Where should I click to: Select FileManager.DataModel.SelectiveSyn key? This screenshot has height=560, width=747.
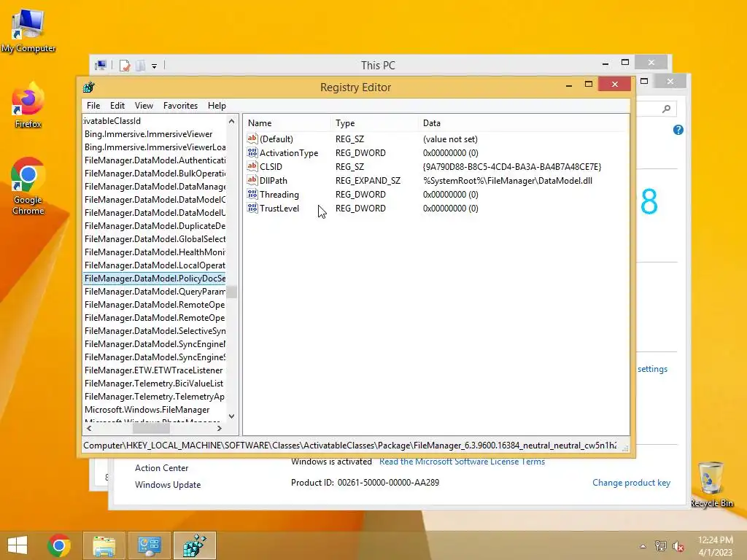click(x=155, y=330)
